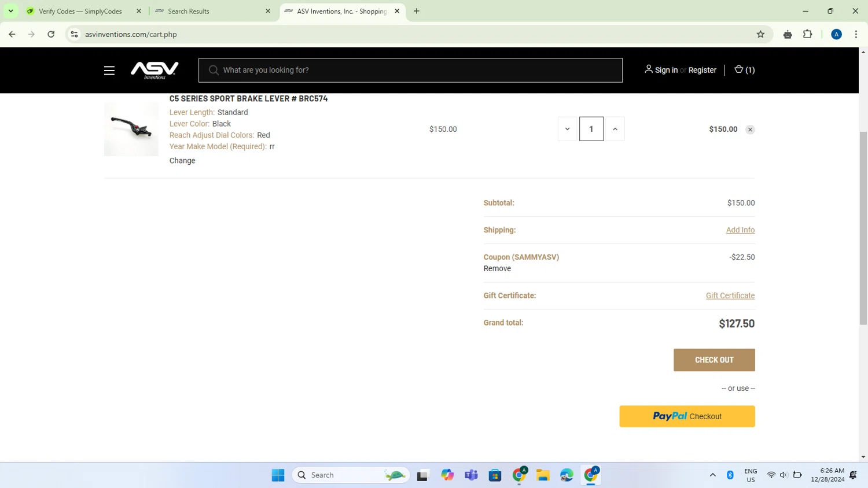The height and width of the screenshot is (488, 868).
Task: Switch to Verify Codes — SimplyCodes tab
Action: pos(80,11)
